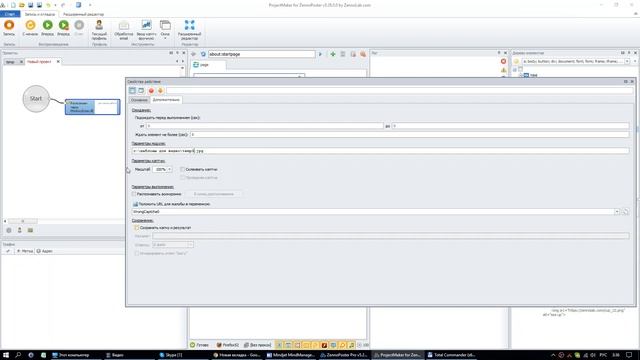
Task: Switch to ZennoPoster Pro taskbar window
Action: [x=344, y=355]
